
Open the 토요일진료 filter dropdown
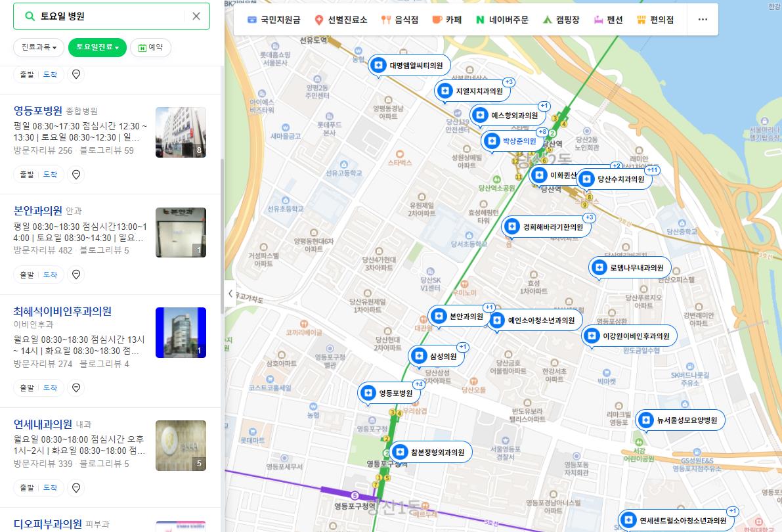pyautogui.click(x=97, y=47)
